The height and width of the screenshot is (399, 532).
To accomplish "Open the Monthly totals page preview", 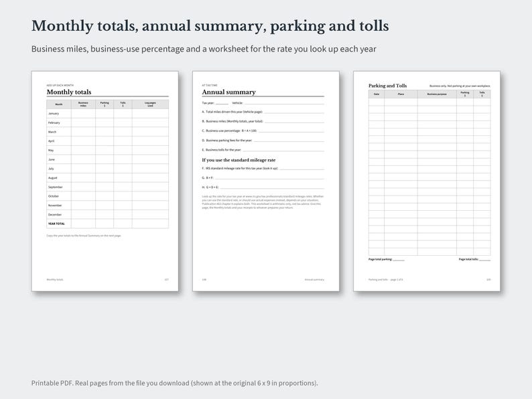I will [x=105, y=181].
